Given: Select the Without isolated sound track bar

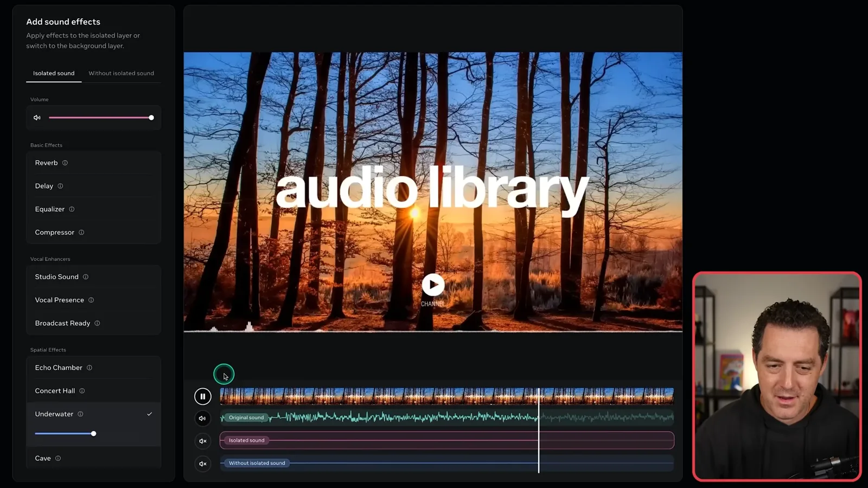Looking at the screenshot, I should pos(446,463).
